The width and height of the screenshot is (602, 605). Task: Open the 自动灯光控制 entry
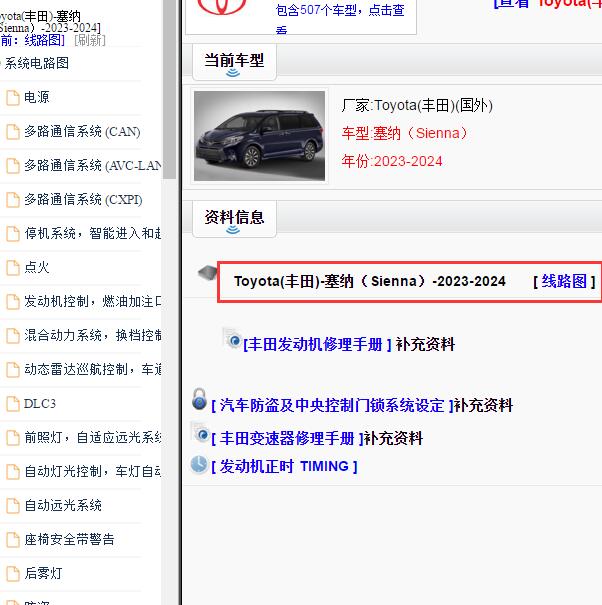tap(92, 471)
